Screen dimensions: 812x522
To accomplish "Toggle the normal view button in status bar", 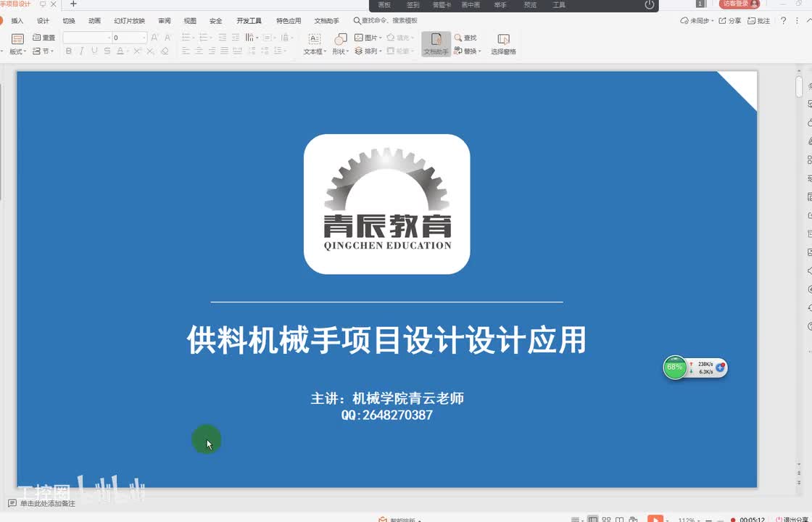I will pos(593,519).
